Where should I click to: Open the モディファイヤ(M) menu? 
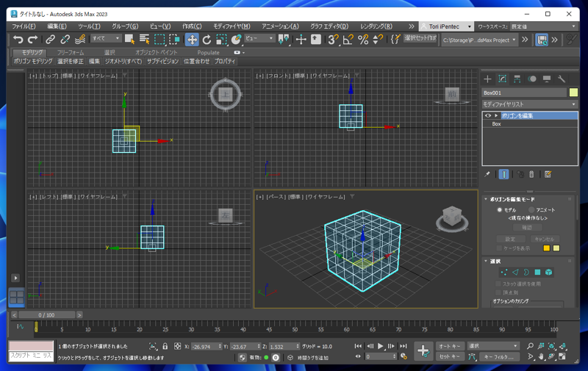click(232, 26)
